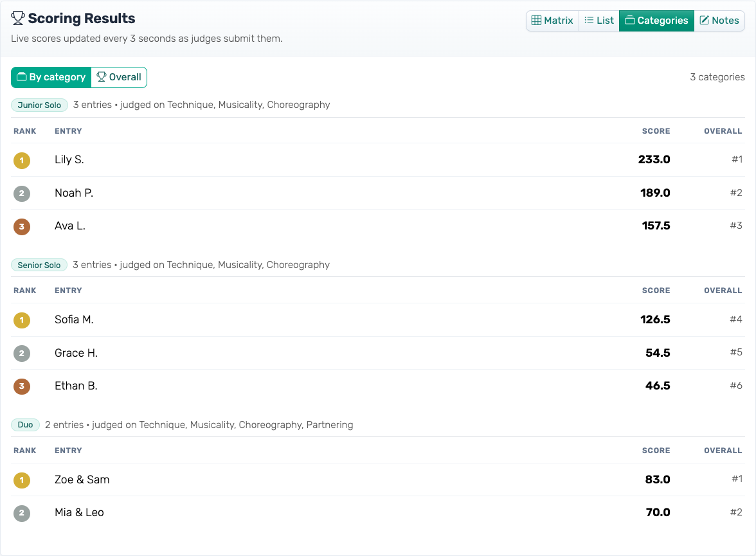This screenshot has width=756, height=556.
Task: Click the bronze rank 3 medal for Ava L.
Action: [22, 227]
